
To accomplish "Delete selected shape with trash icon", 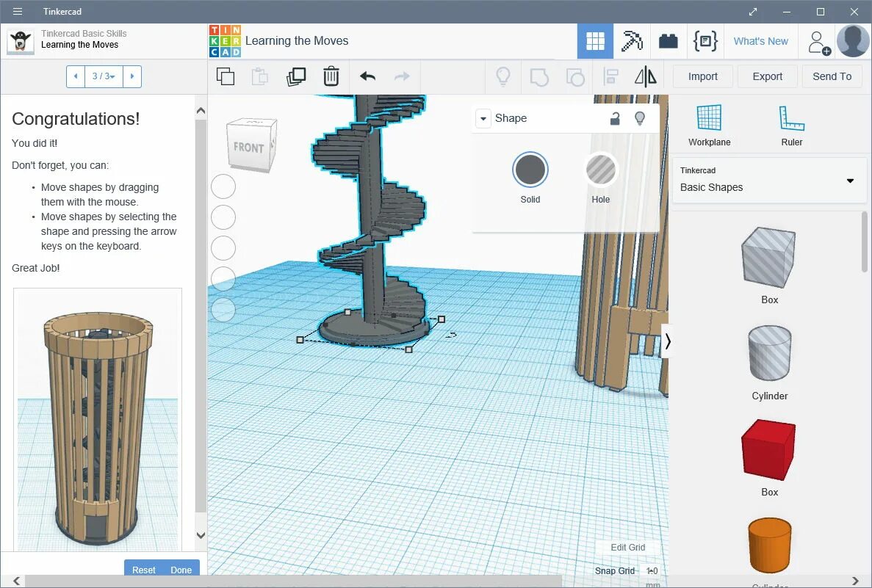I will 331,76.
